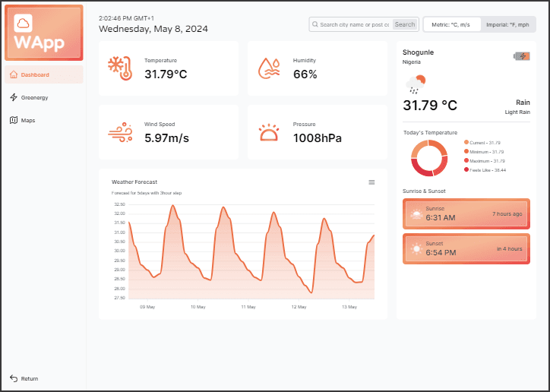Viewport: 550px width, 392px height.
Task: Click the wind speed icon
Action: coord(120,132)
